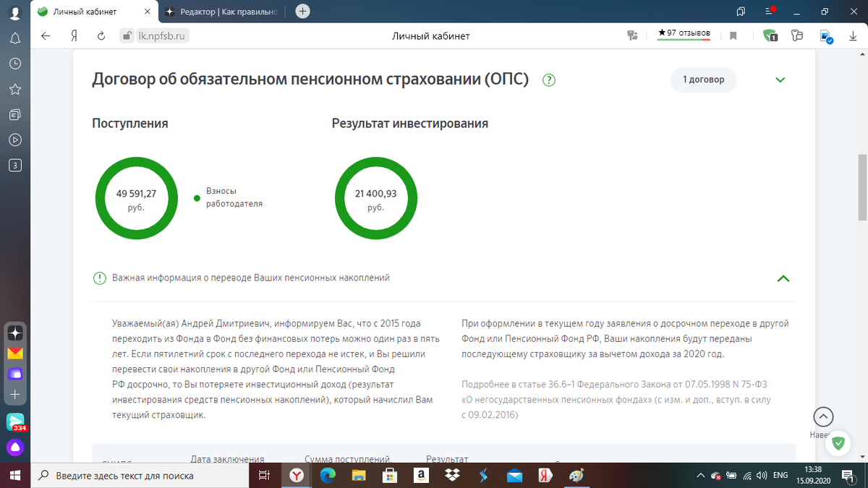
Task: Go back to the previous page
Action: [46, 35]
